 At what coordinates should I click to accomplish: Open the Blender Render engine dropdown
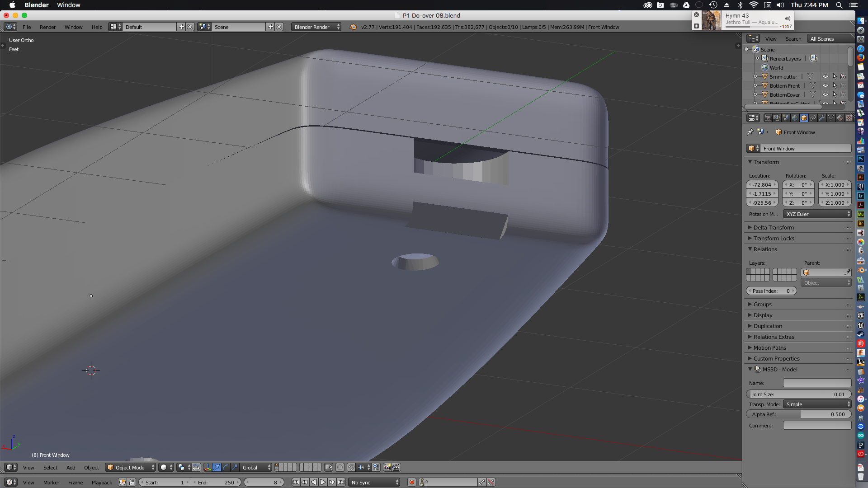pyautogui.click(x=316, y=27)
